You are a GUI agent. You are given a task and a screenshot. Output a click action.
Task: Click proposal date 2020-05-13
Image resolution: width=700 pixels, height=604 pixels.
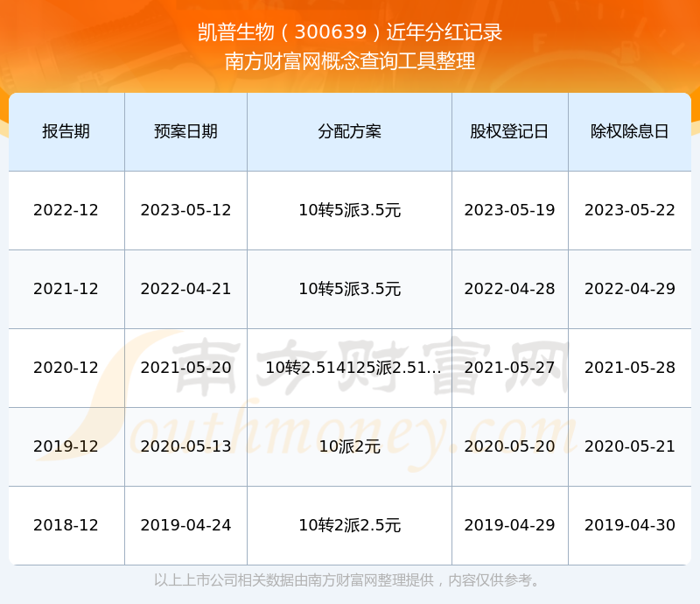pos(185,446)
